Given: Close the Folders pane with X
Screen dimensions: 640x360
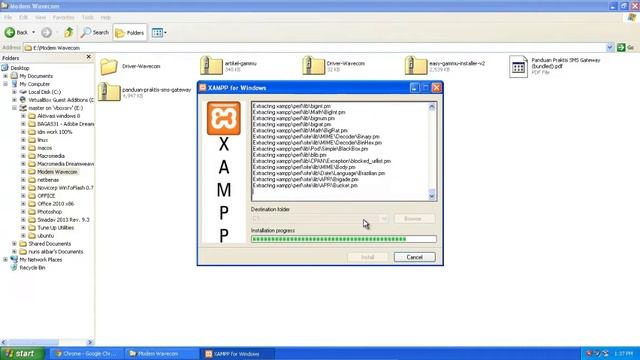Looking at the screenshot, I should tap(89, 57).
